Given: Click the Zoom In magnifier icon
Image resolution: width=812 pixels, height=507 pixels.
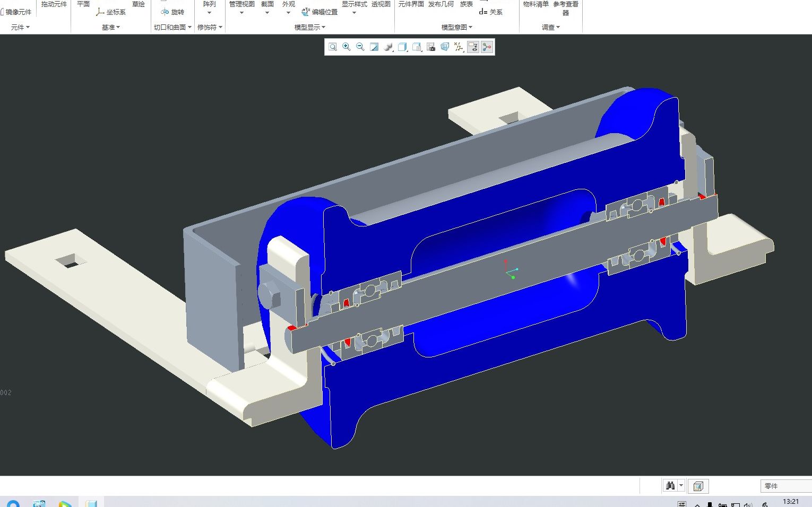Looking at the screenshot, I should click(347, 47).
